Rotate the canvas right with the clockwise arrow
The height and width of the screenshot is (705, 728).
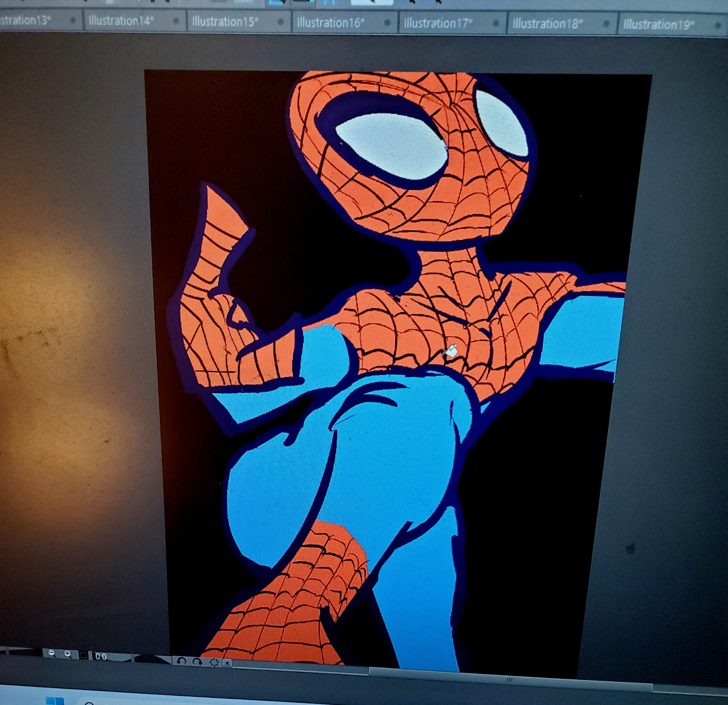(197, 662)
